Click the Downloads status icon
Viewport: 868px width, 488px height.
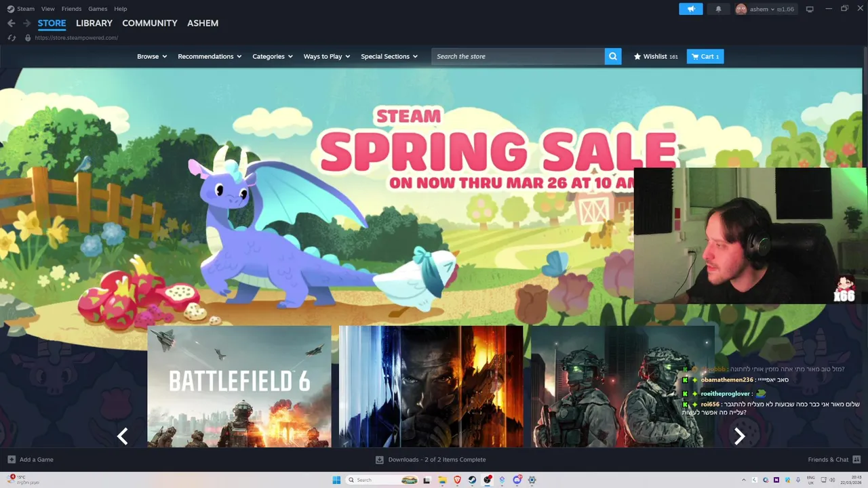click(380, 460)
